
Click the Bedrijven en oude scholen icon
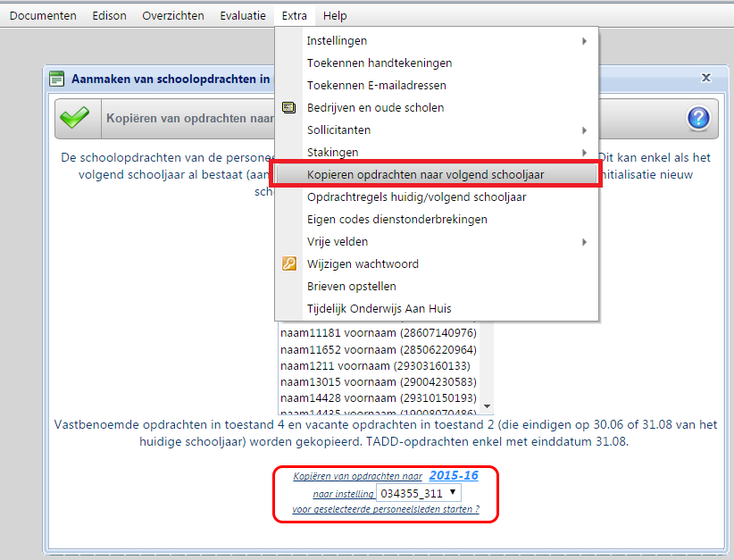point(288,108)
